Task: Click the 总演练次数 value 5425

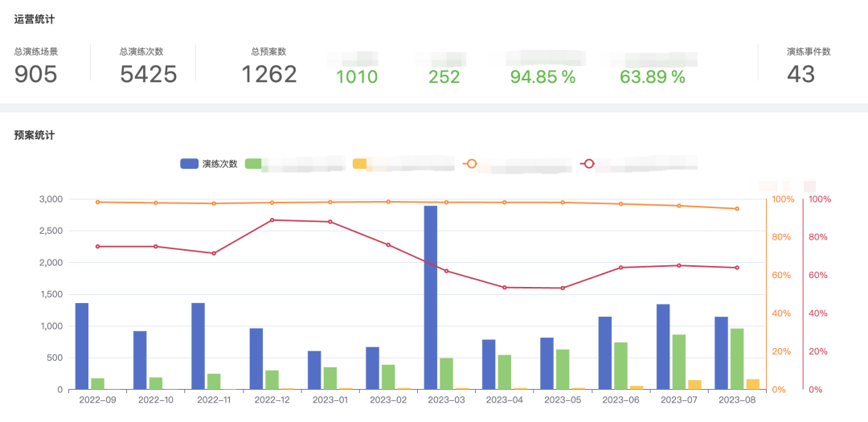Action: click(149, 74)
